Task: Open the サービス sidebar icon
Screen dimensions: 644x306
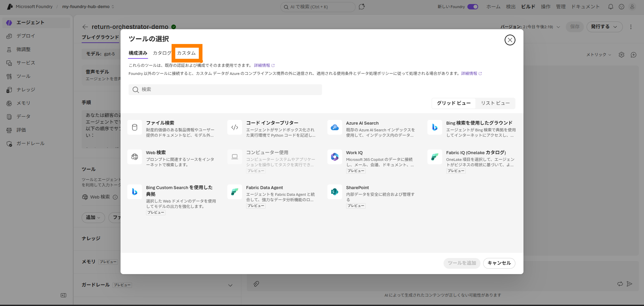Action: coord(9,63)
